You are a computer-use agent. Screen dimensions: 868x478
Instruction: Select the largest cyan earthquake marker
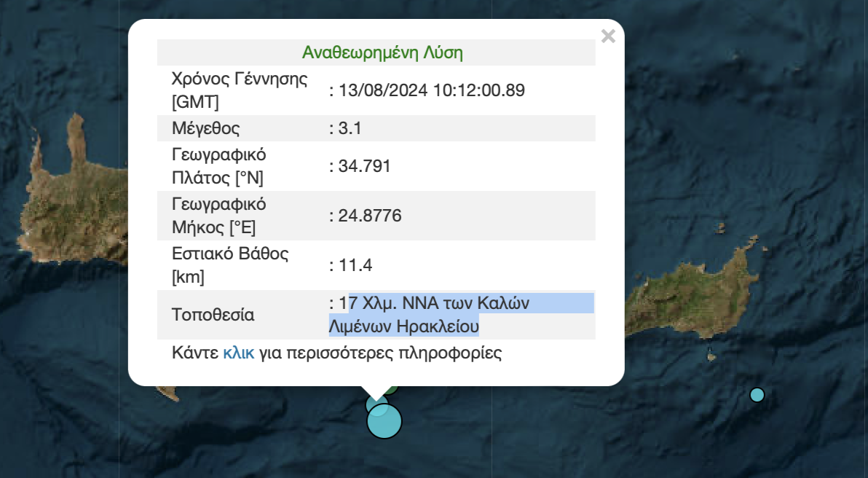tap(384, 422)
